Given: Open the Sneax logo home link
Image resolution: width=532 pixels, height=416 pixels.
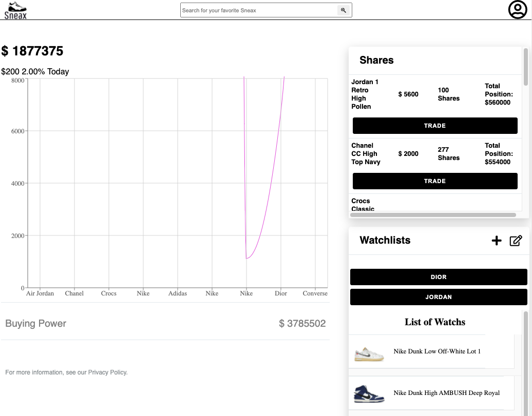Looking at the screenshot, I should point(15,10).
